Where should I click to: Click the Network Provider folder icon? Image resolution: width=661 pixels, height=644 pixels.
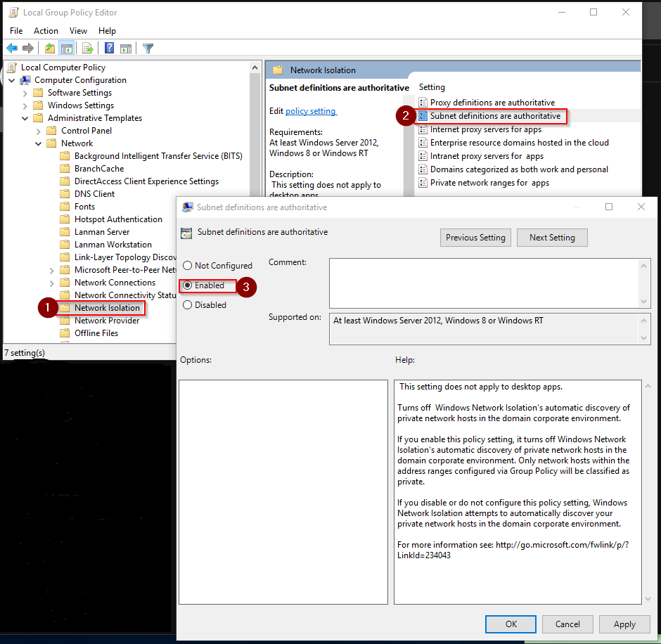[65, 321]
